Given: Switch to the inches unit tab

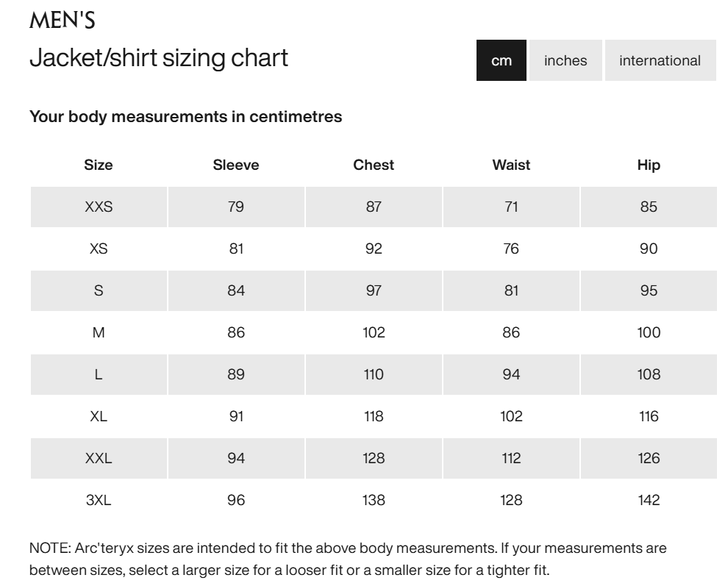Looking at the screenshot, I should 565,60.
